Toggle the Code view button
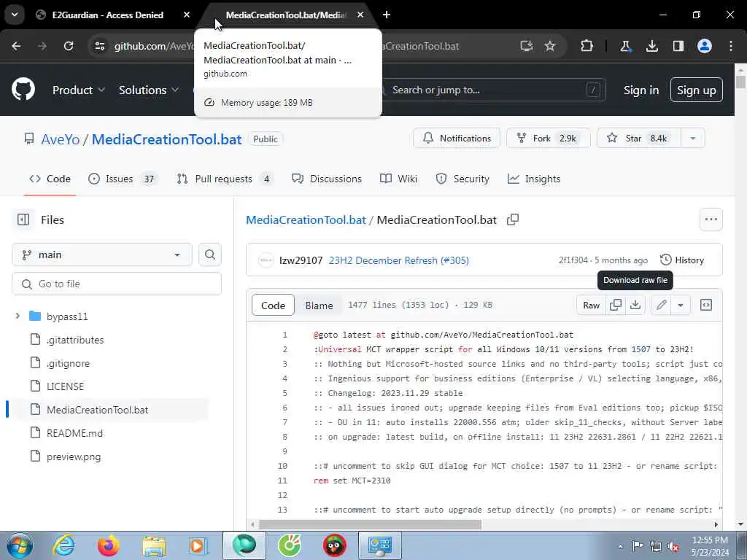This screenshot has height=560, width=747. tap(273, 306)
